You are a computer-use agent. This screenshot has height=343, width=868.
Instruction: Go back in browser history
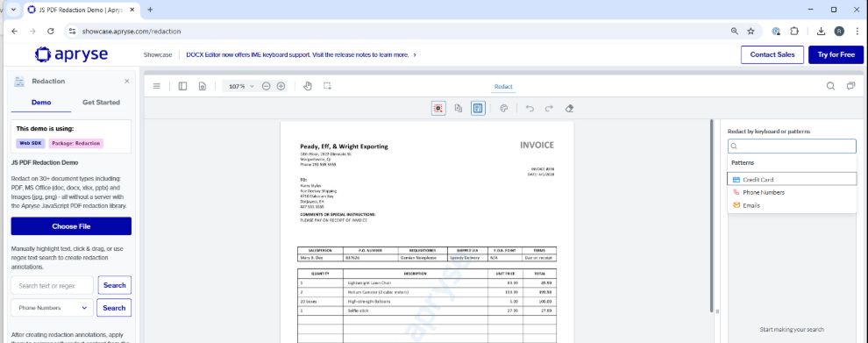[14, 32]
